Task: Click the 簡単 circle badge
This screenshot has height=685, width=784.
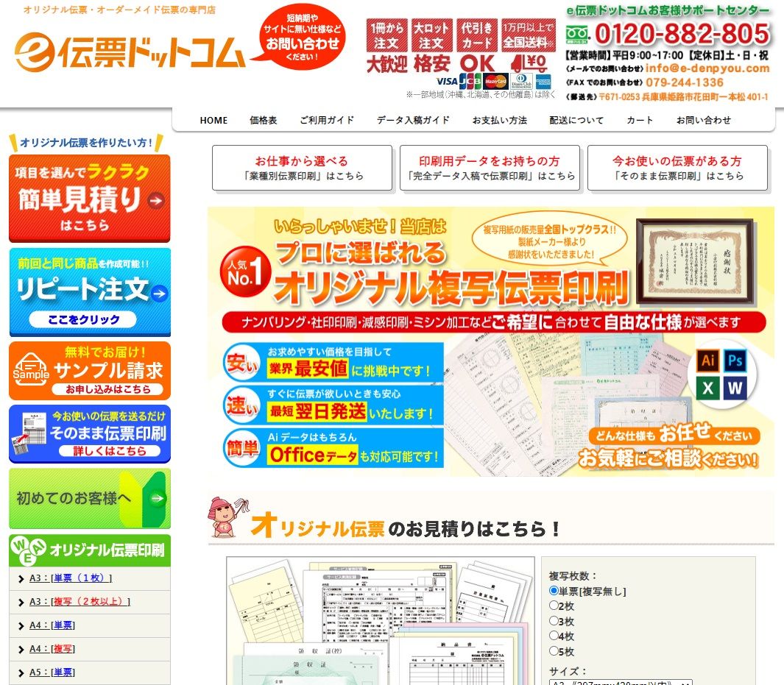Action: (x=242, y=447)
